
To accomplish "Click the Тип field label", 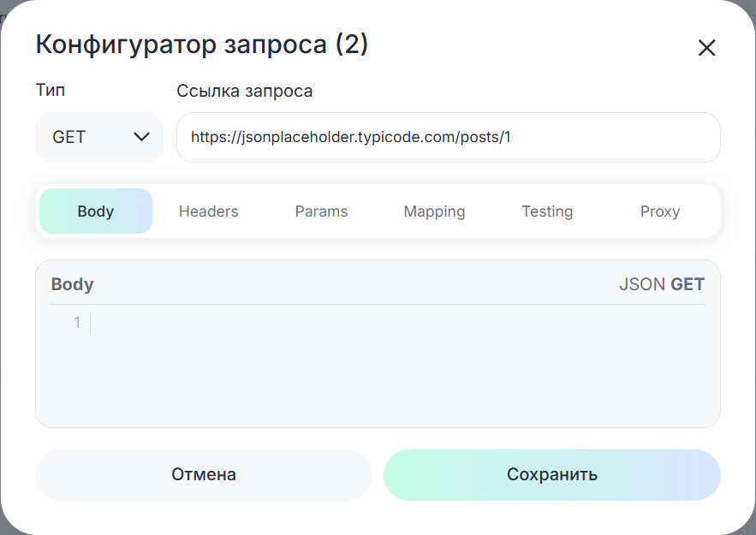I will [50, 90].
